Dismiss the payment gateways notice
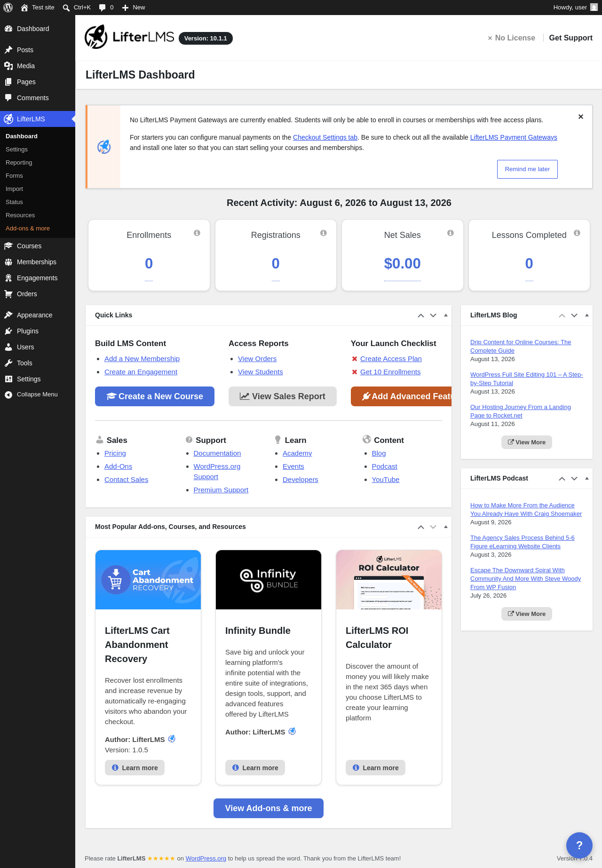Viewport: 602px width, 868px height. coord(581,117)
